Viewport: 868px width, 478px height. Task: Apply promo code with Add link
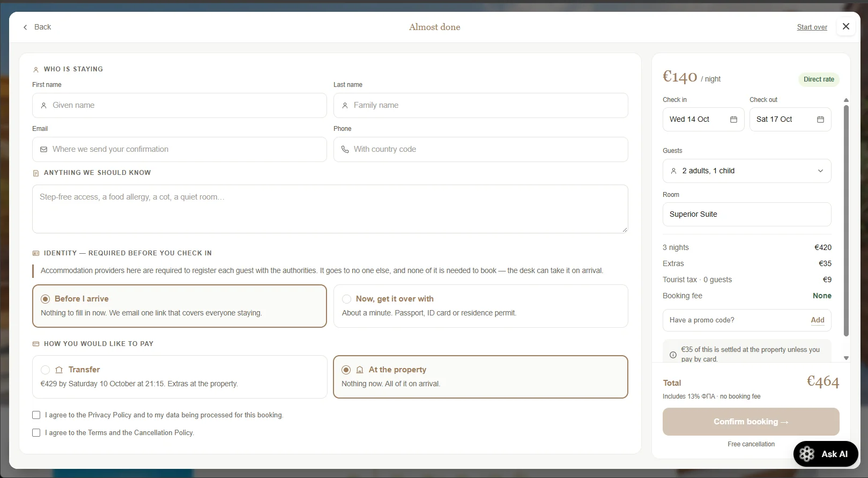tap(818, 320)
